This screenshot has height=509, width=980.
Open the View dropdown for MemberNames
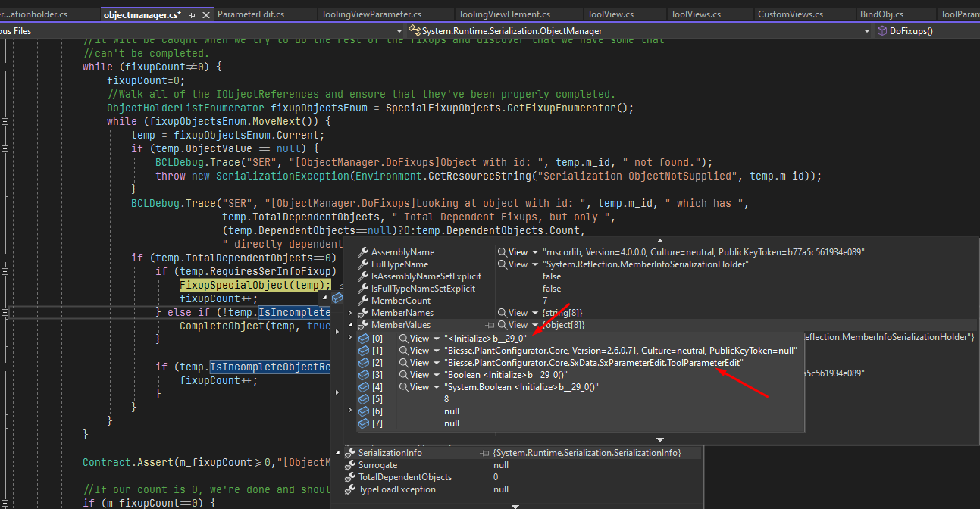click(534, 313)
